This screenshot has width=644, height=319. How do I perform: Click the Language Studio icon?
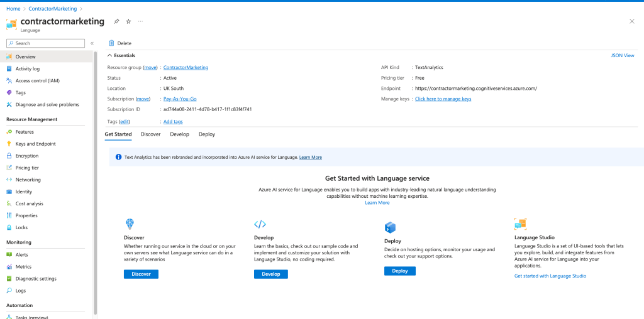pos(520,224)
